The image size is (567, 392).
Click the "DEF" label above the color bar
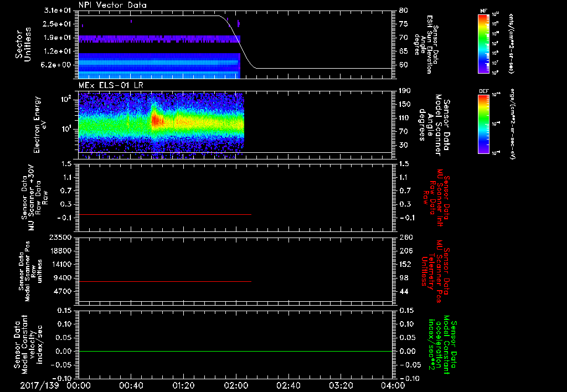pyautogui.click(x=483, y=91)
